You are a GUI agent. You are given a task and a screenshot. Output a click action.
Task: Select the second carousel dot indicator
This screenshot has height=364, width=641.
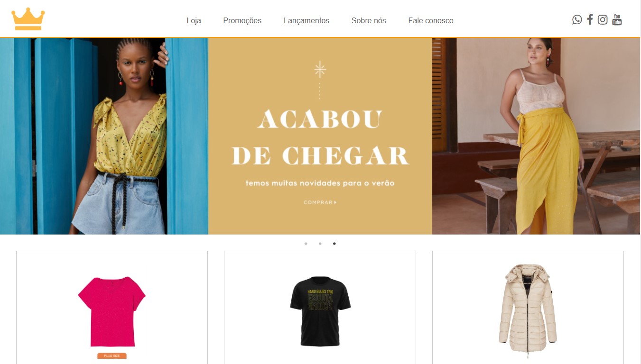click(320, 244)
